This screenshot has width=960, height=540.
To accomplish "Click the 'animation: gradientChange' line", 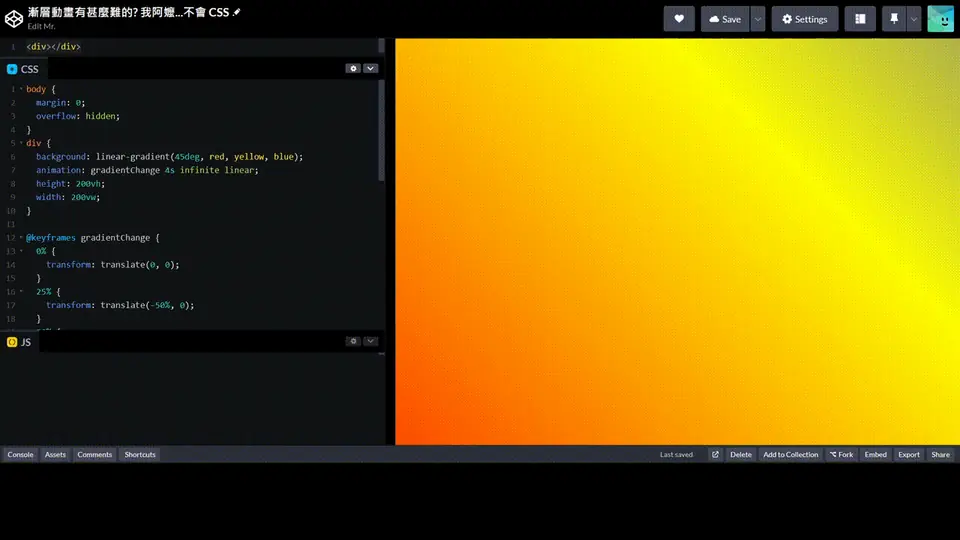I will point(147,170).
